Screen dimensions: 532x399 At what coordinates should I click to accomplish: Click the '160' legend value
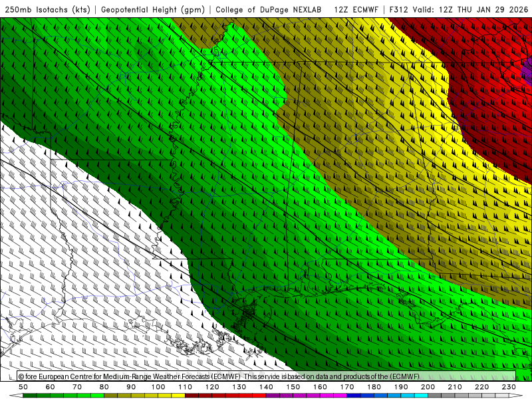tap(320, 387)
